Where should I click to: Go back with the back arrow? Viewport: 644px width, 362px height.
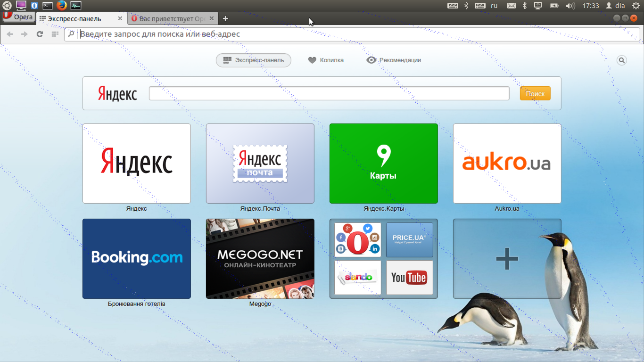click(x=10, y=34)
